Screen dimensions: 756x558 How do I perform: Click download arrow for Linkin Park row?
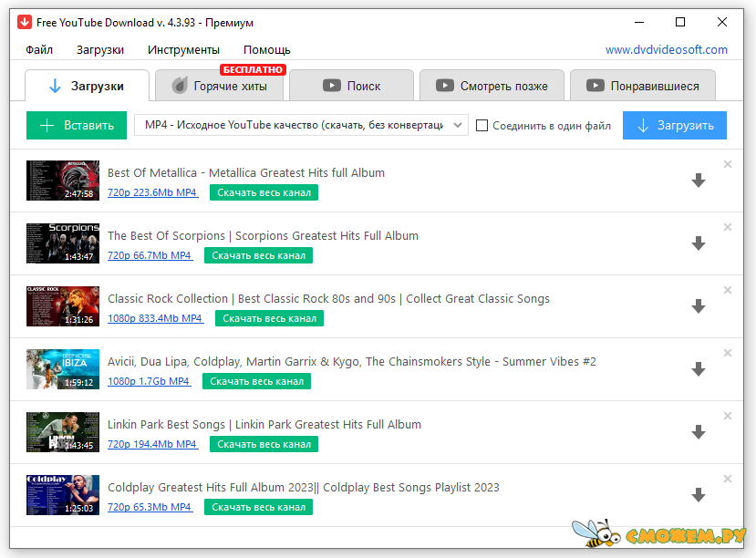tap(699, 432)
